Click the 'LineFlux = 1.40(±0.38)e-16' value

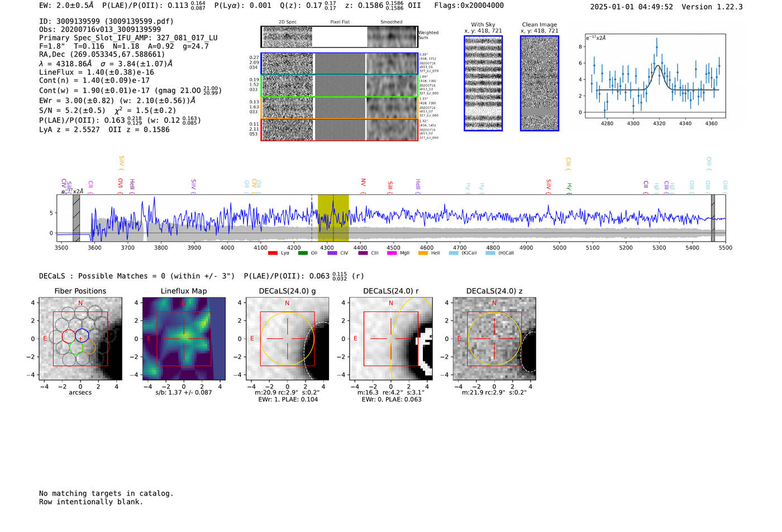[97, 72]
